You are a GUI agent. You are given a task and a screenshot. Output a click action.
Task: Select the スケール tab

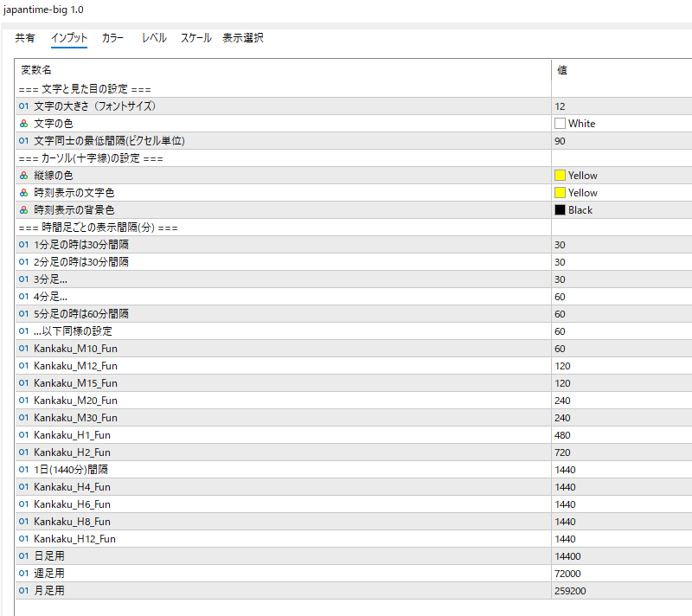click(x=195, y=38)
